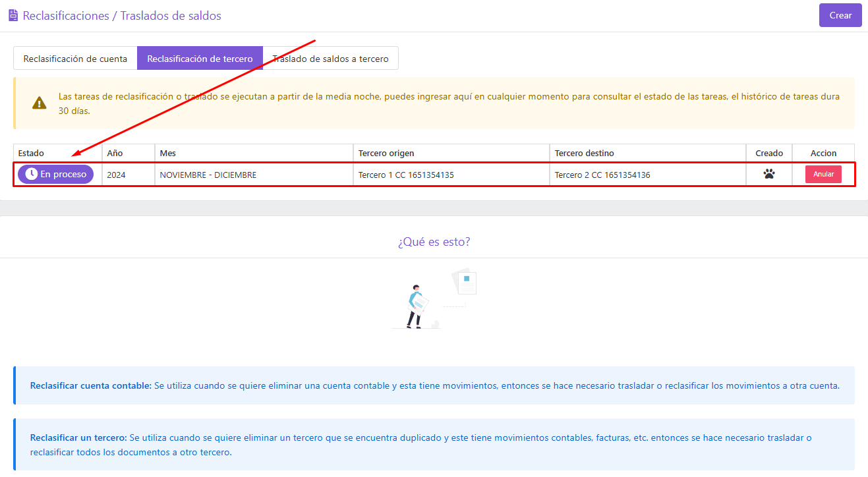Screen dimensions: 868x477
Task: Click the clock icon in the En proceso badge
Action: (31, 175)
